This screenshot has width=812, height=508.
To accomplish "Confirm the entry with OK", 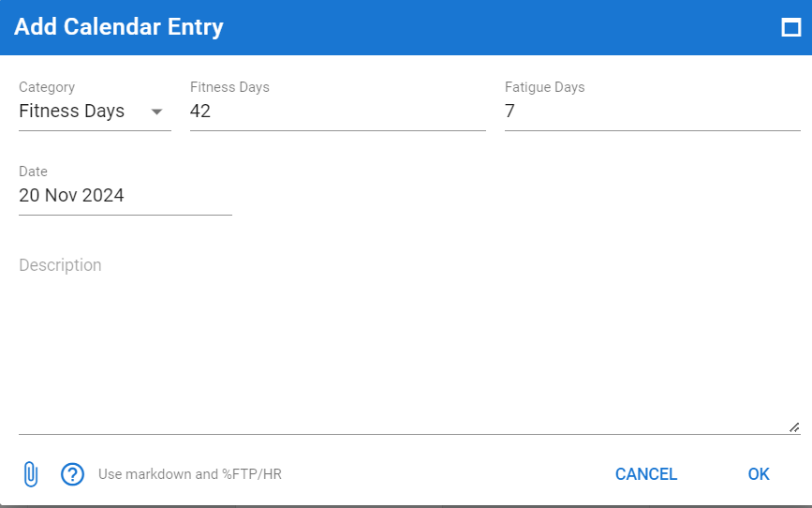I will pos(759,473).
